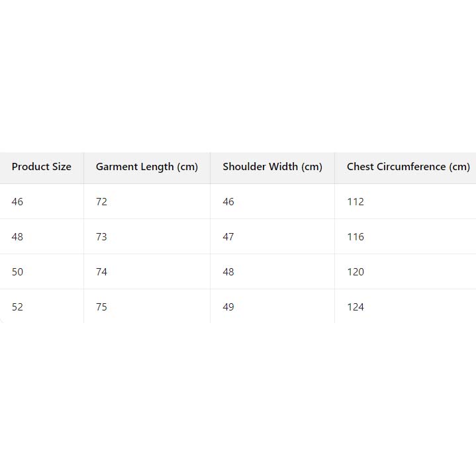Viewport: 476px width, 476px height.
Task: Click shoulder width value 47
Action: [x=228, y=237]
